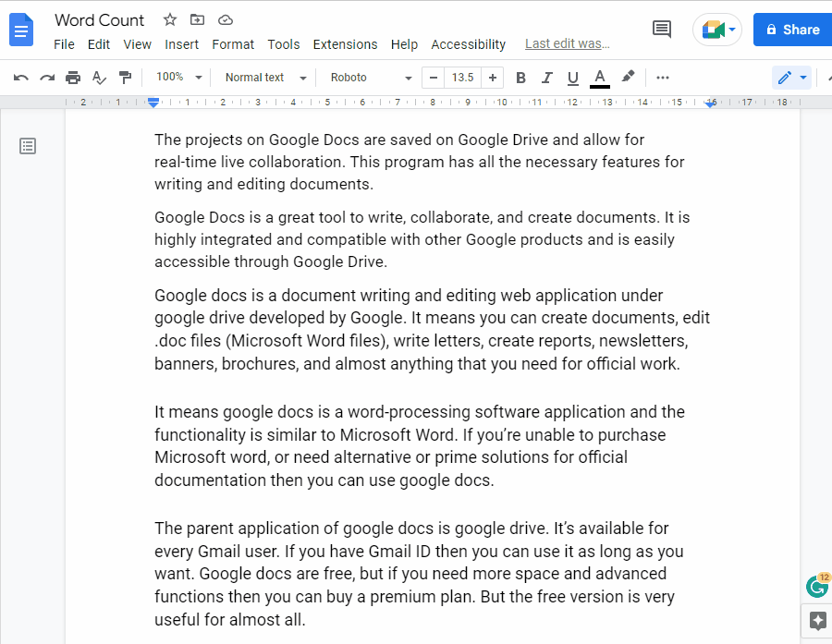Star the Word Count document
Screen dimensions: 832x644
click(x=170, y=19)
